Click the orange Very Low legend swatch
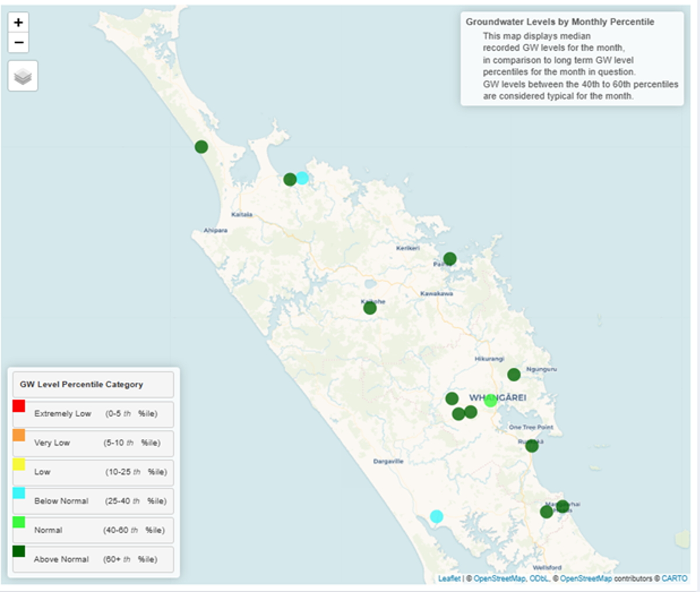The image size is (700, 592). [19, 435]
